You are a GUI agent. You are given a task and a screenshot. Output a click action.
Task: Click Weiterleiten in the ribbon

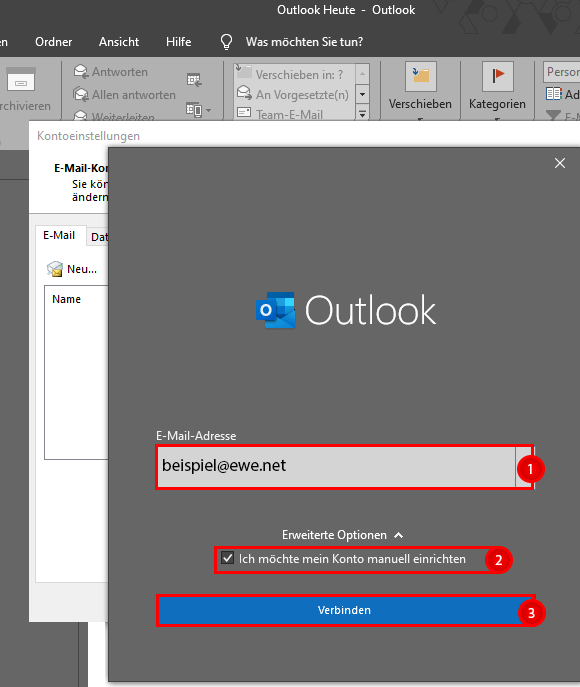(x=115, y=116)
